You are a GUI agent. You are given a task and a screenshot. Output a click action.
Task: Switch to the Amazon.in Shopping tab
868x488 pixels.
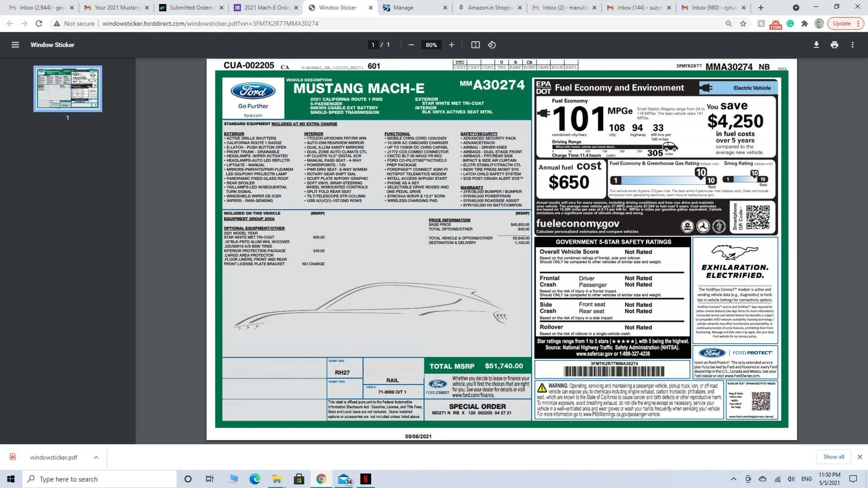(490, 7)
